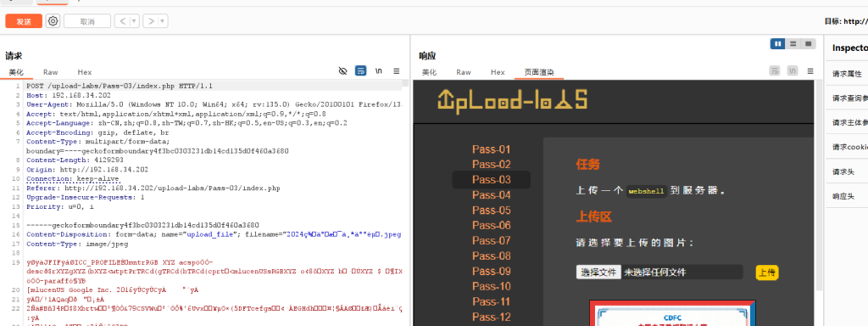Select the response 页面渲染 render tab
This screenshot has height=326, width=868.
click(x=539, y=72)
